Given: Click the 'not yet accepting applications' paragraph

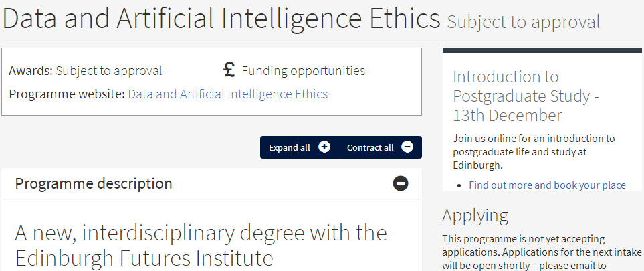Looking at the screenshot, I should (x=542, y=252).
